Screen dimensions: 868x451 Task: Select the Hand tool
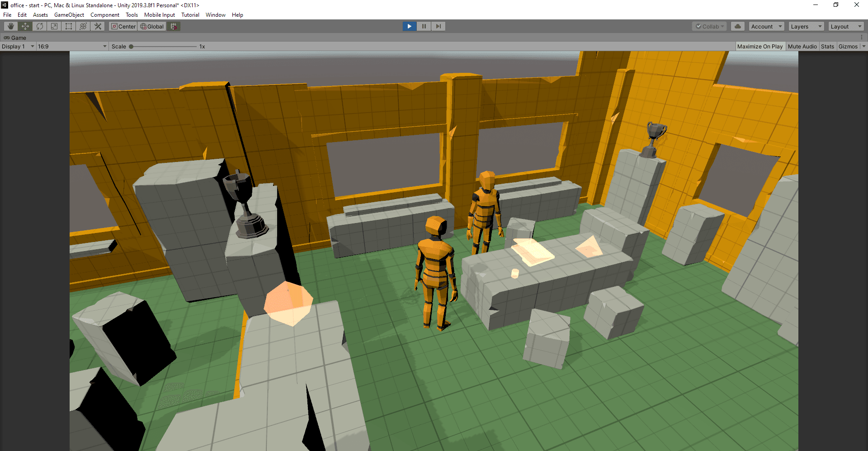pos(11,26)
